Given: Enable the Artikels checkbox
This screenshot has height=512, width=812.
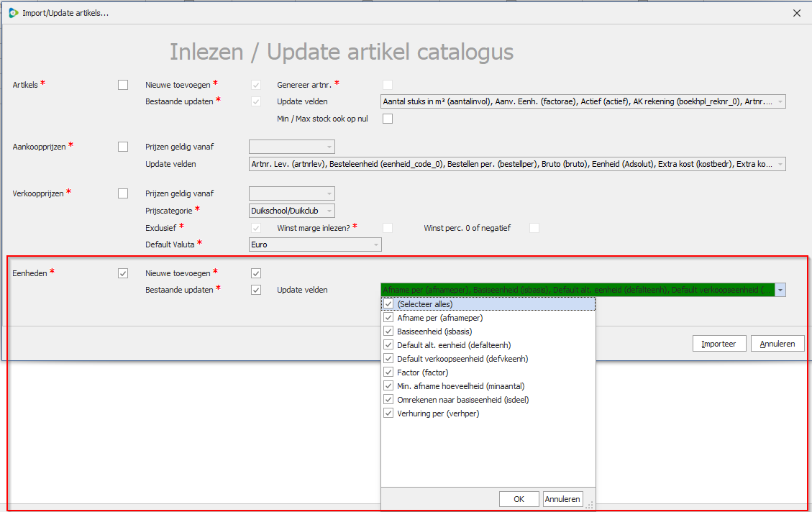Looking at the screenshot, I should click(123, 85).
